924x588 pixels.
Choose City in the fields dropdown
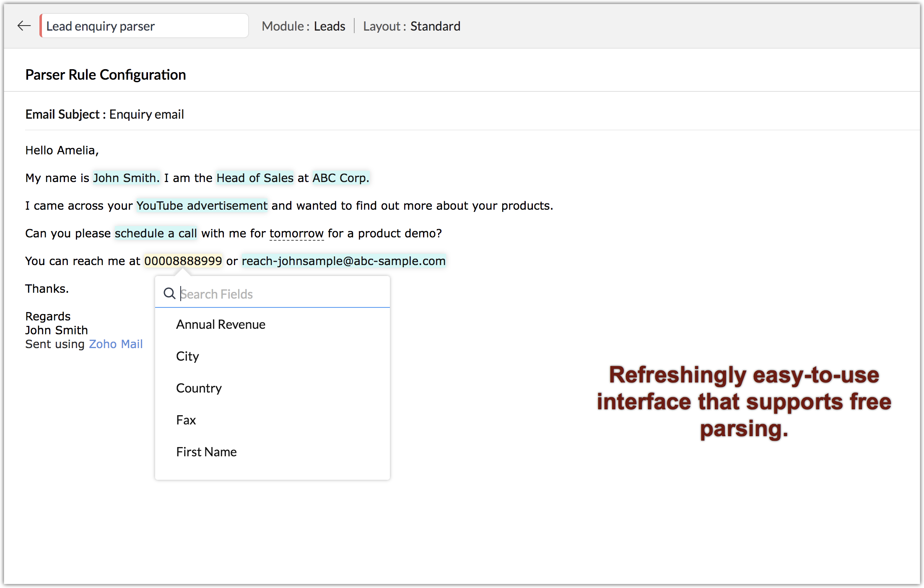[x=187, y=356]
